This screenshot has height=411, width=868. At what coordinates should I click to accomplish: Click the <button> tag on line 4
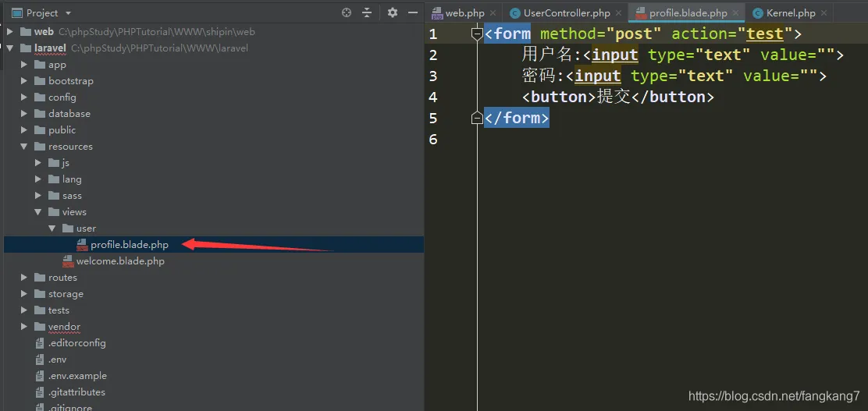559,97
